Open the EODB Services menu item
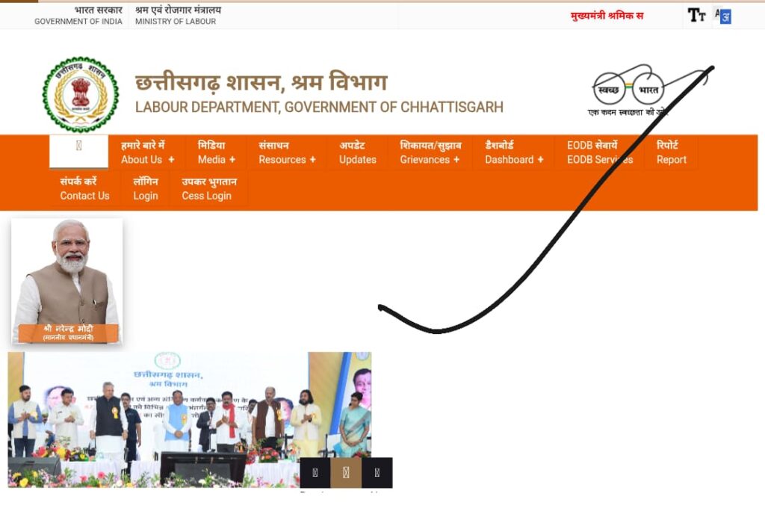This screenshot has width=765, height=532. tap(600, 152)
